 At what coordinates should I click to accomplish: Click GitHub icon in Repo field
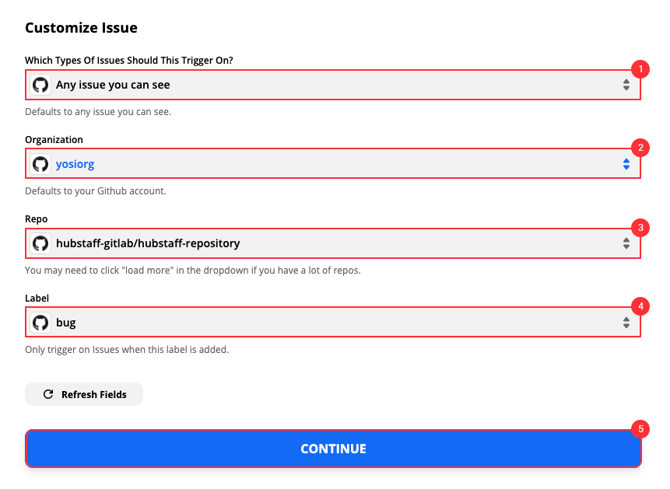pyautogui.click(x=41, y=243)
